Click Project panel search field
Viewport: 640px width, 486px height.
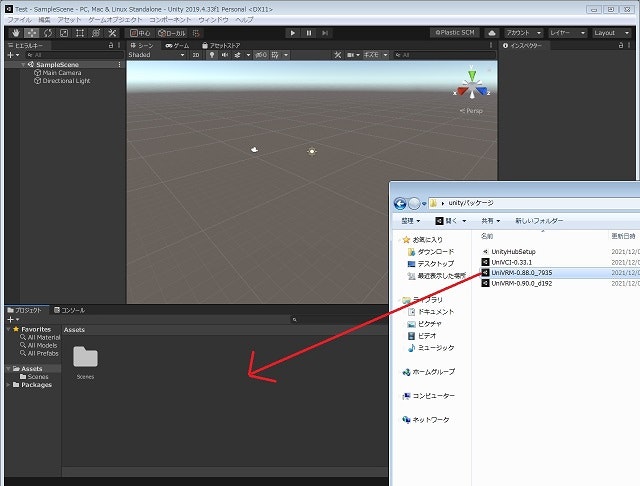click(339, 320)
